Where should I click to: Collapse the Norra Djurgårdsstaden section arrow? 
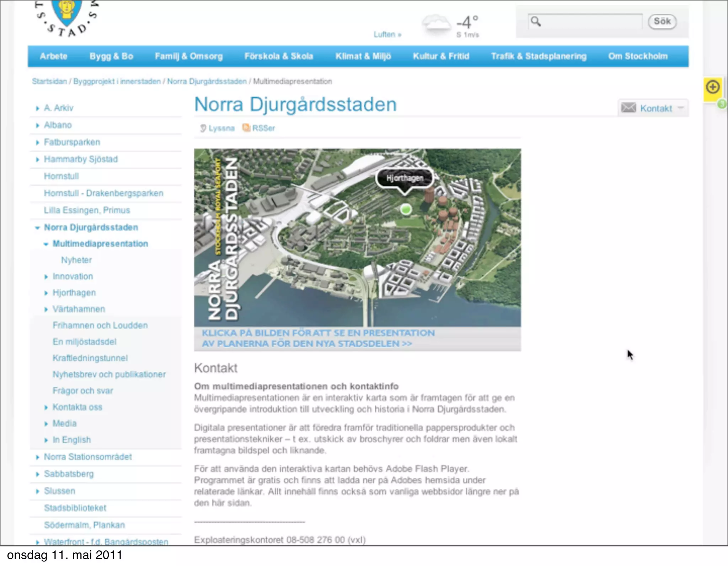(37, 228)
